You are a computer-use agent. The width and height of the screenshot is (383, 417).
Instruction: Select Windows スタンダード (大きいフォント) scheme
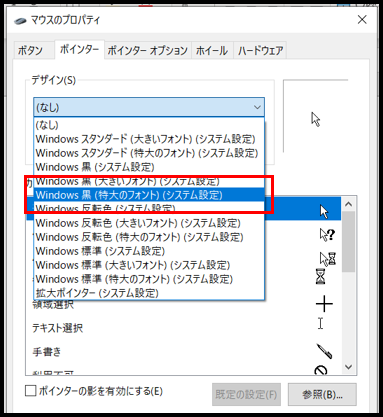click(x=149, y=139)
